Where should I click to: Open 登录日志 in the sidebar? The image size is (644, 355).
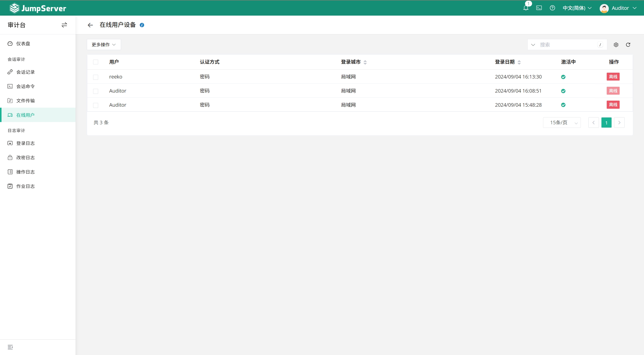pyautogui.click(x=38, y=143)
